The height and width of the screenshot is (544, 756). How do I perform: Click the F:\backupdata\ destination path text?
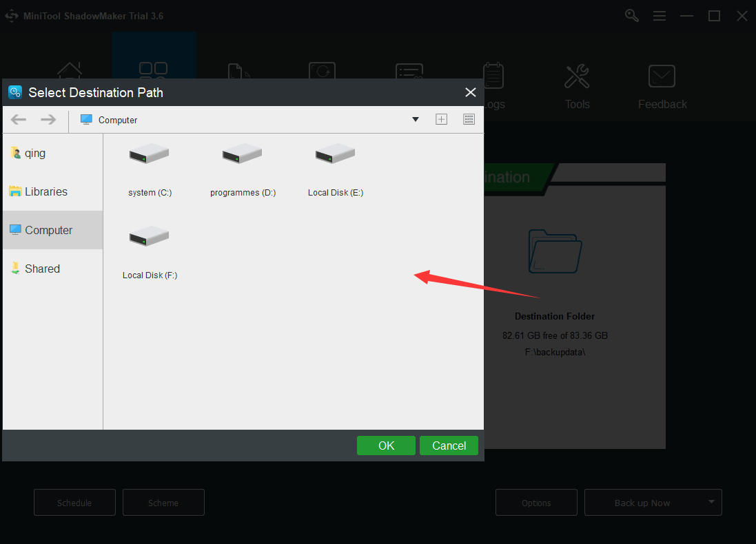(x=555, y=353)
